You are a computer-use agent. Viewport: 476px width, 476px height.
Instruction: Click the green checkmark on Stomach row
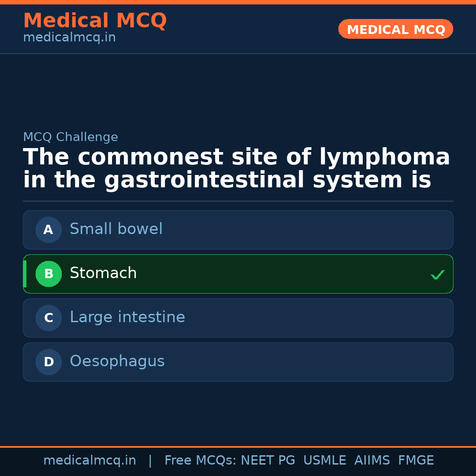(437, 275)
